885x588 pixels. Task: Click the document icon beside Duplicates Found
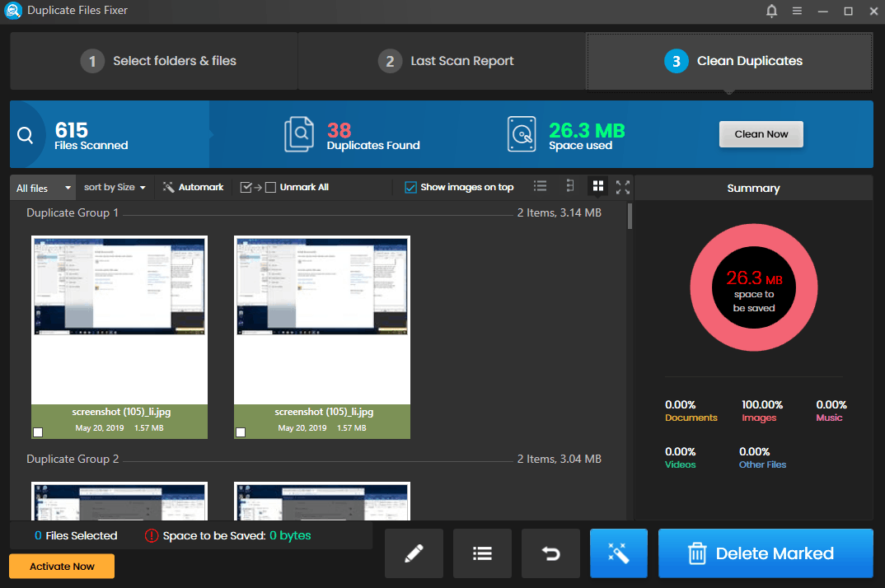tap(298, 134)
